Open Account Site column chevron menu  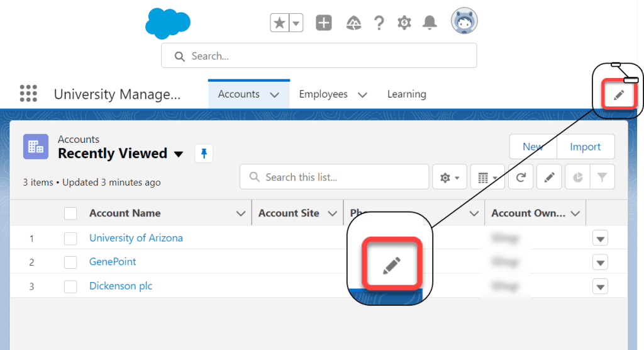coord(332,213)
